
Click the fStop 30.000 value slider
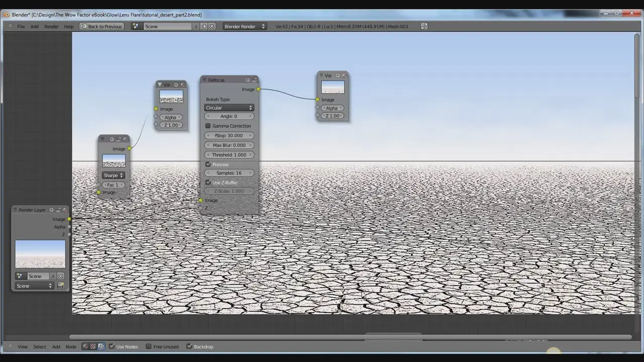(x=229, y=135)
